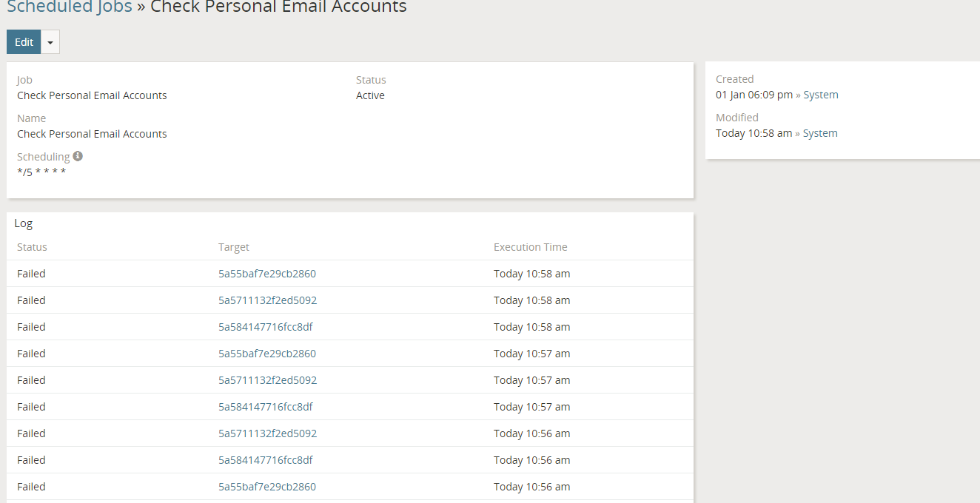Open target 5a55baf7e29cb2860 executed at 10:56 am

(x=266, y=487)
